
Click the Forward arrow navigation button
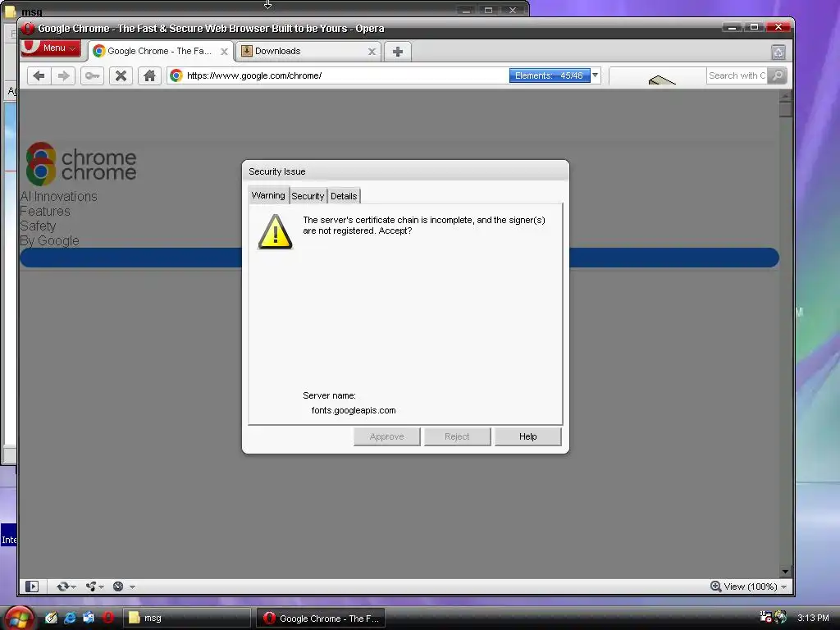(63, 75)
